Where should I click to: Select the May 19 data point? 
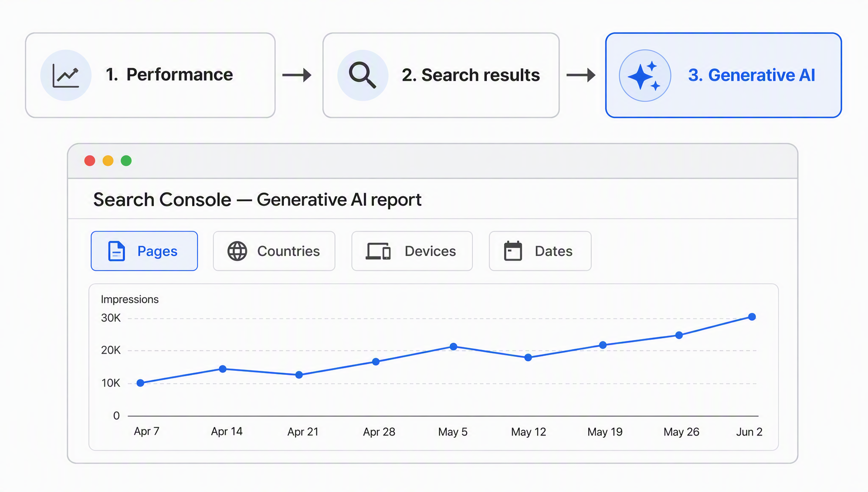603,345
